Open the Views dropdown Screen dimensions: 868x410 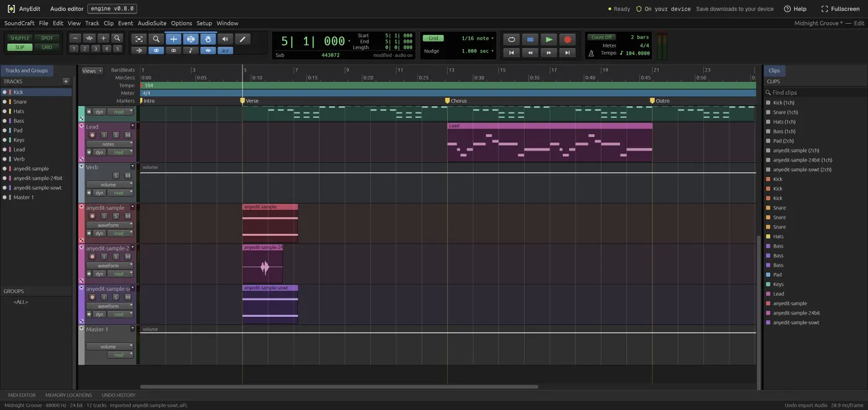92,71
